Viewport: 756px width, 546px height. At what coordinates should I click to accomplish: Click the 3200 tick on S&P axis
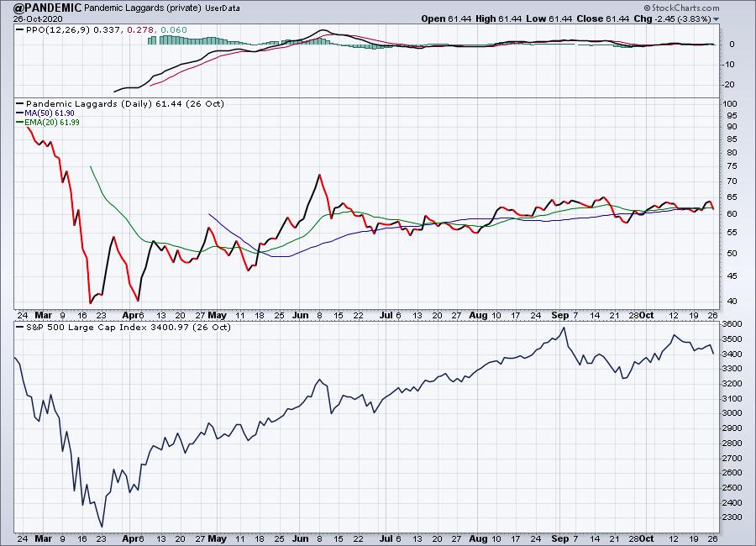[x=732, y=384]
